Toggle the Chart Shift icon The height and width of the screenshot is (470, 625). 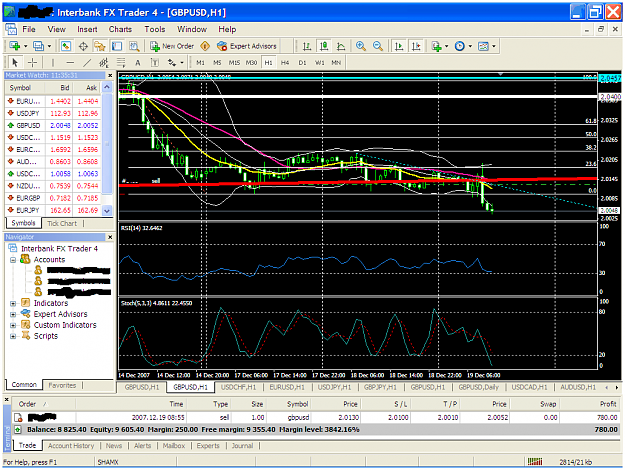tap(416, 46)
